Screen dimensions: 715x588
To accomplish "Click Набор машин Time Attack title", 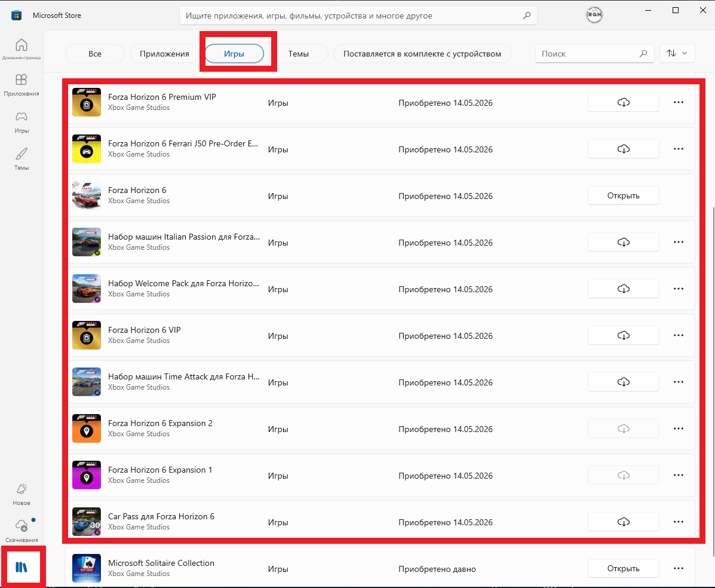I will (184, 376).
